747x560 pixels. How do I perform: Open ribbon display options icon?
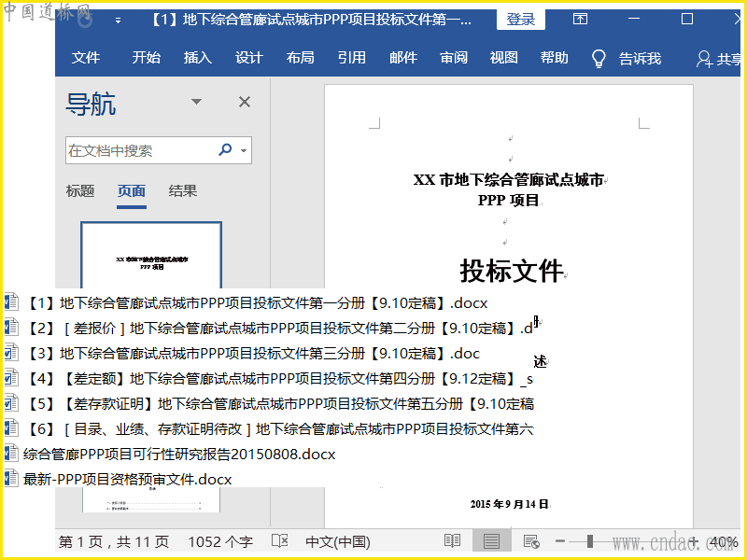click(580, 19)
